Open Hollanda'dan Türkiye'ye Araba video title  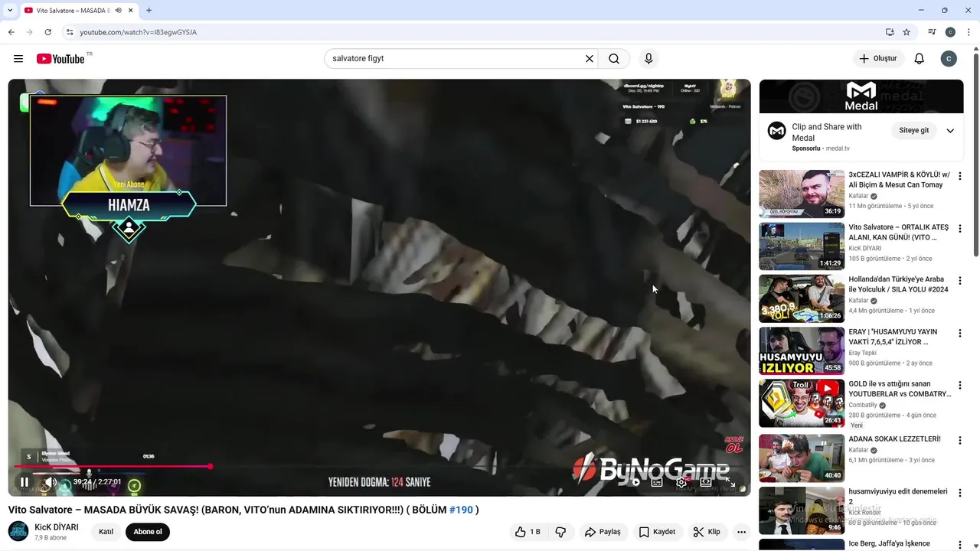[x=898, y=285]
